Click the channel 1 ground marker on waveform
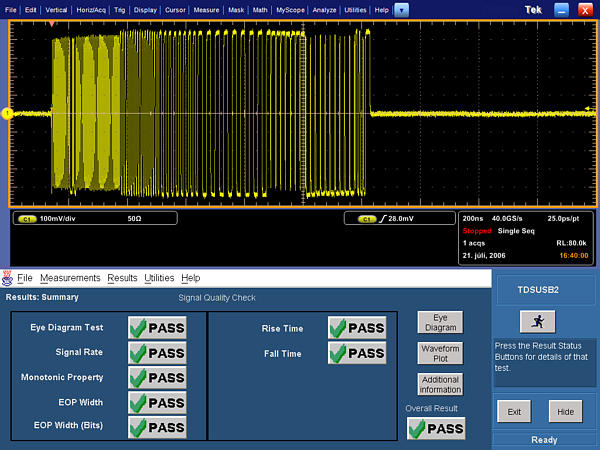 6,113
